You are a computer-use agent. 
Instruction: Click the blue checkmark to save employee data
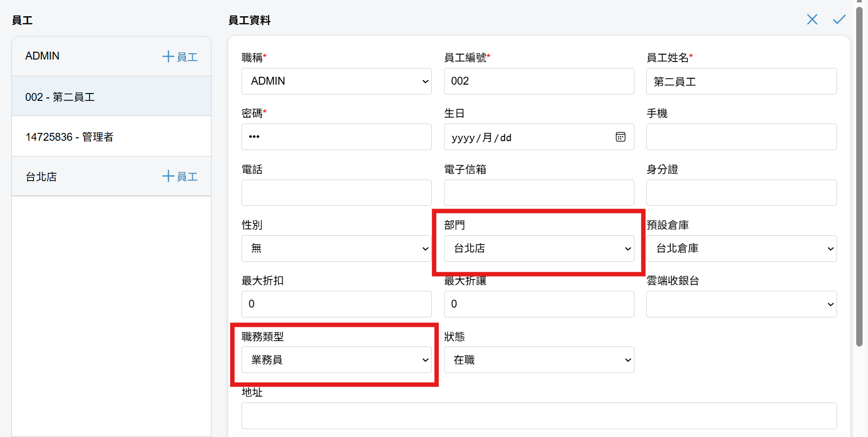click(839, 19)
